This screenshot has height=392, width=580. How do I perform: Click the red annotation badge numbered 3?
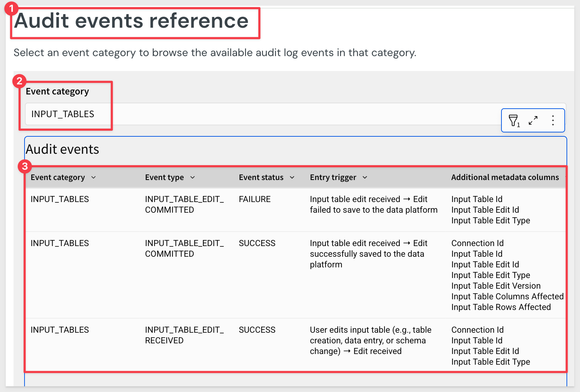point(25,166)
